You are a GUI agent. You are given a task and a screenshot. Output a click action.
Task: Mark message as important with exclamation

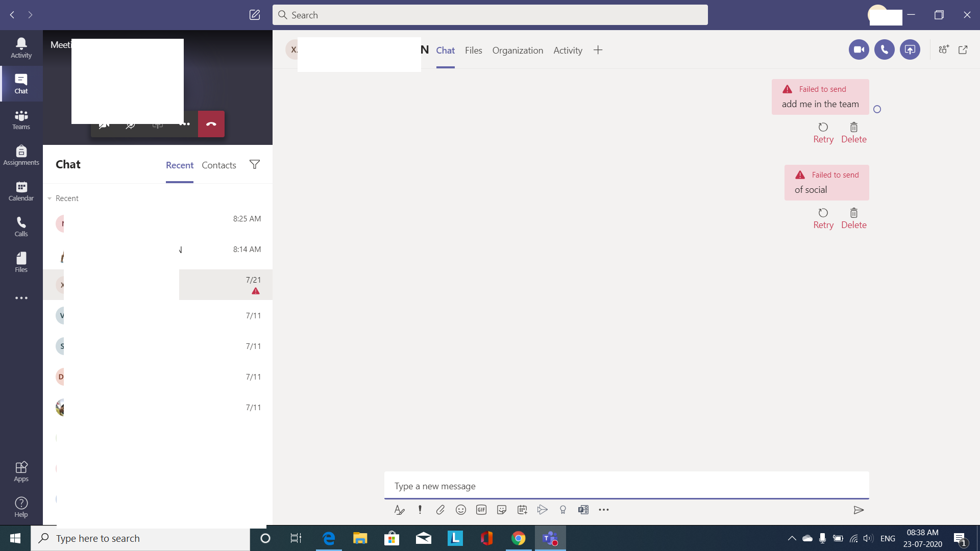coord(420,510)
